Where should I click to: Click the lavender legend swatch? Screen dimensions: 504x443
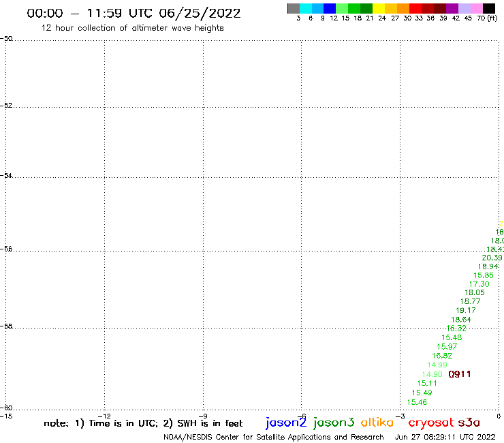tap(464, 8)
